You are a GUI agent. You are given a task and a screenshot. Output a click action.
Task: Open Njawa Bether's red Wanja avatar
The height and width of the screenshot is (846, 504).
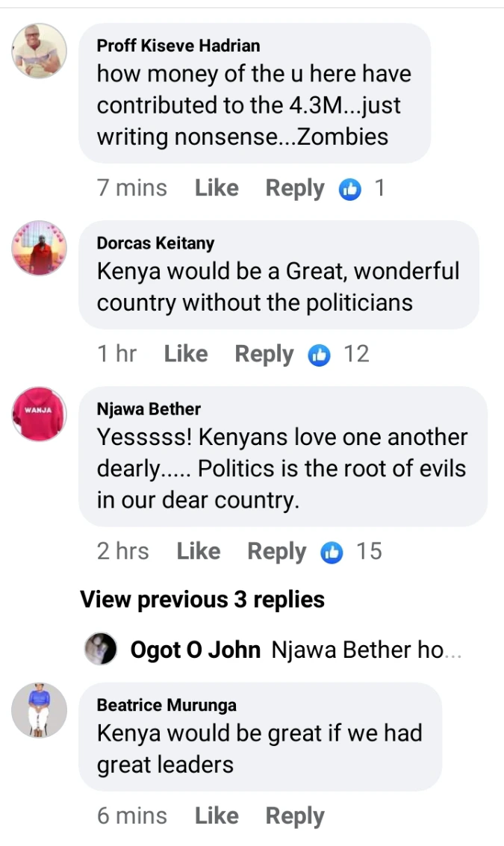click(x=40, y=414)
